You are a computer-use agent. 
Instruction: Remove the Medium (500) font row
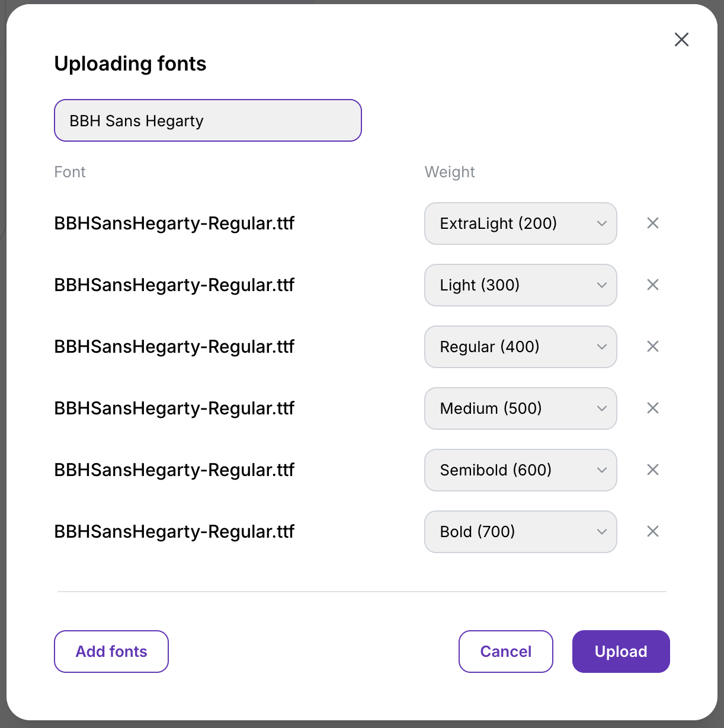(x=652, y=408)
